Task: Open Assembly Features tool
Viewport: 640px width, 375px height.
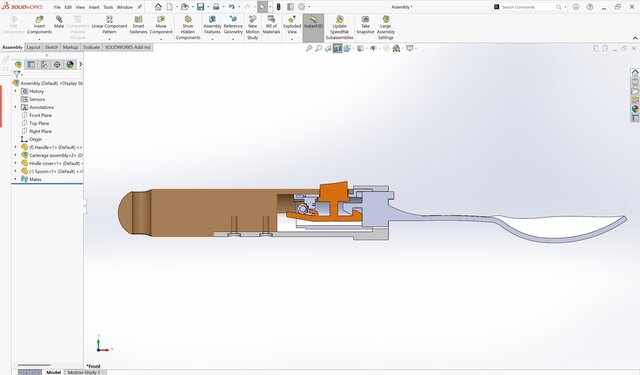Action: (212, 25)
